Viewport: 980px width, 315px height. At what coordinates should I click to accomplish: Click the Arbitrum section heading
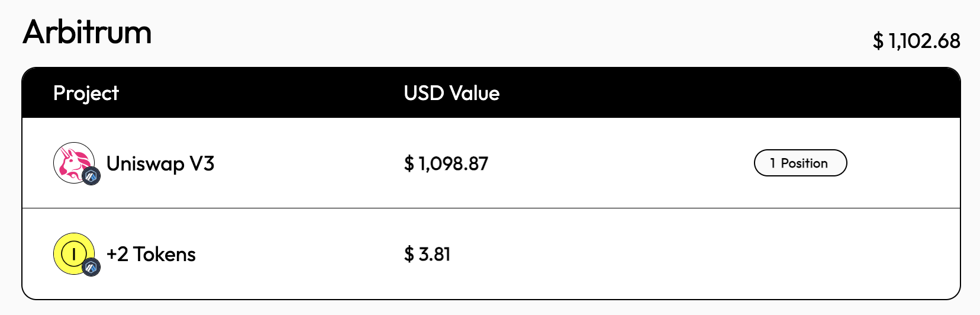pos(87,32)
